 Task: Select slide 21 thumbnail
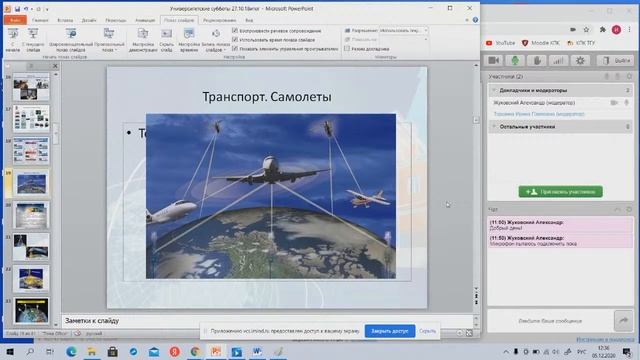tap(31, 247)
